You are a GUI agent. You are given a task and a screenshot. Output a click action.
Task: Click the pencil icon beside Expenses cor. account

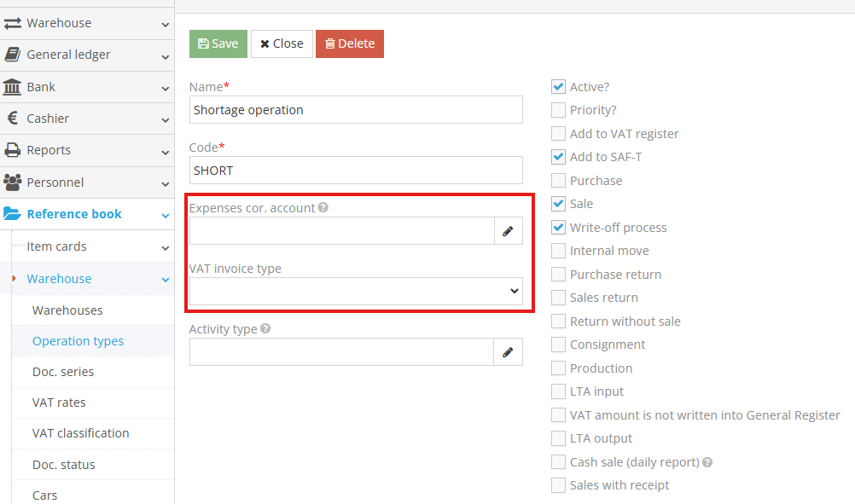(x=508, y=231)
